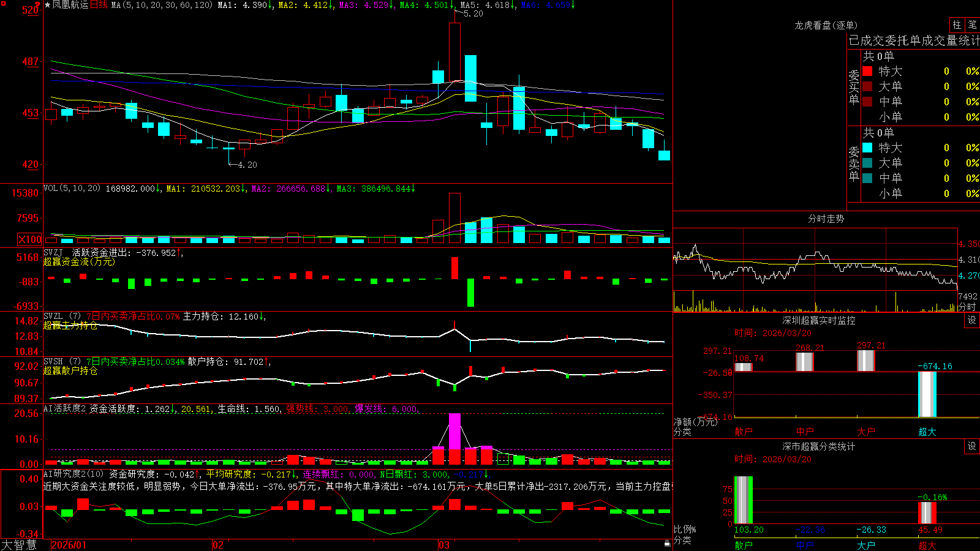
Task: Click the 龙虎看盘(逐单) panel title
Action: tap(826, 25)
